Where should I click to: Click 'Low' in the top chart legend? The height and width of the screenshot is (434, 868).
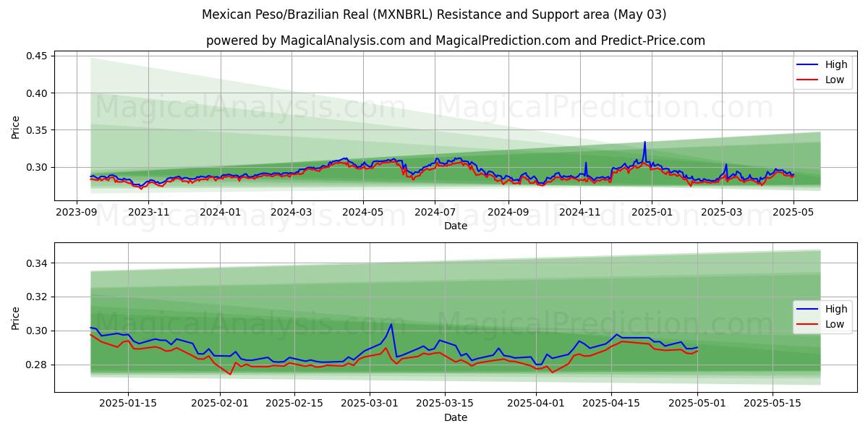[x=835, y=80]
